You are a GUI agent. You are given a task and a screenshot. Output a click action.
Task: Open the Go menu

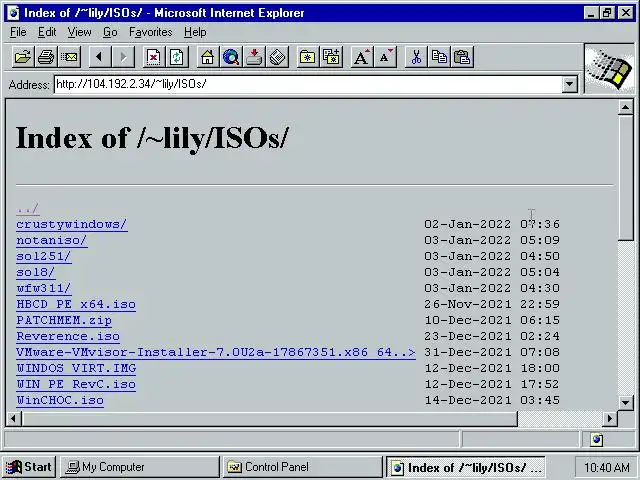[110, 32]
